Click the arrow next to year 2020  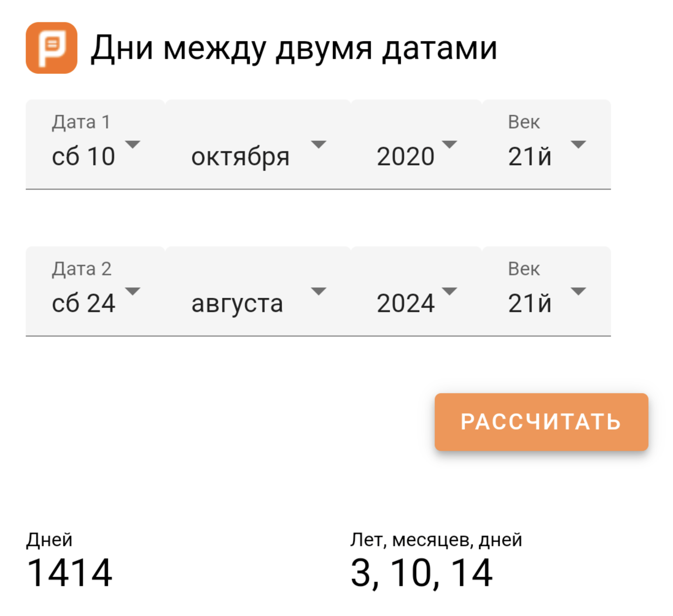point(449,144)
